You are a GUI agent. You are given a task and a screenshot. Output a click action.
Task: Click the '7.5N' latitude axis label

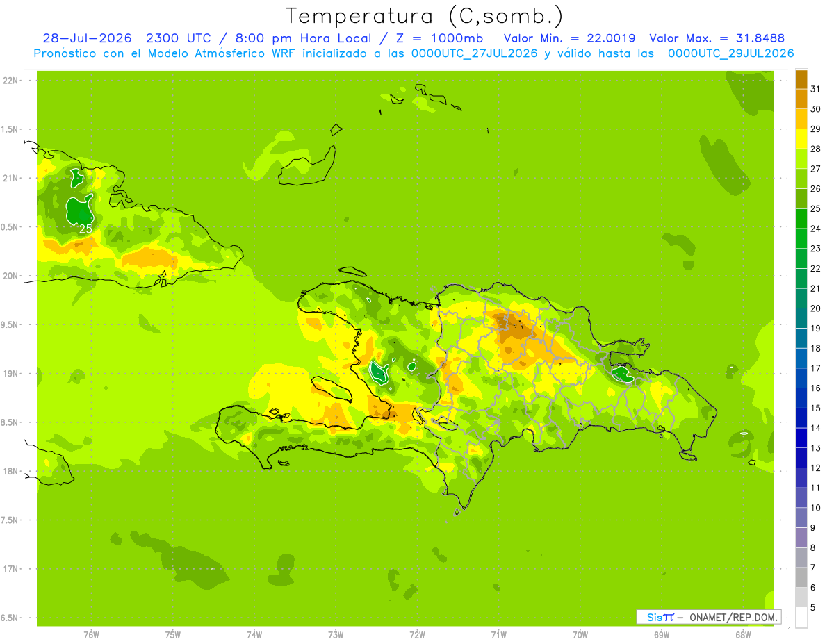point(10,520)
